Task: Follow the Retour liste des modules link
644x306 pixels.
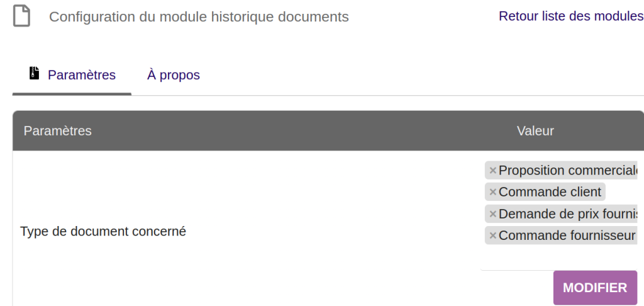Action: point(570,16)
